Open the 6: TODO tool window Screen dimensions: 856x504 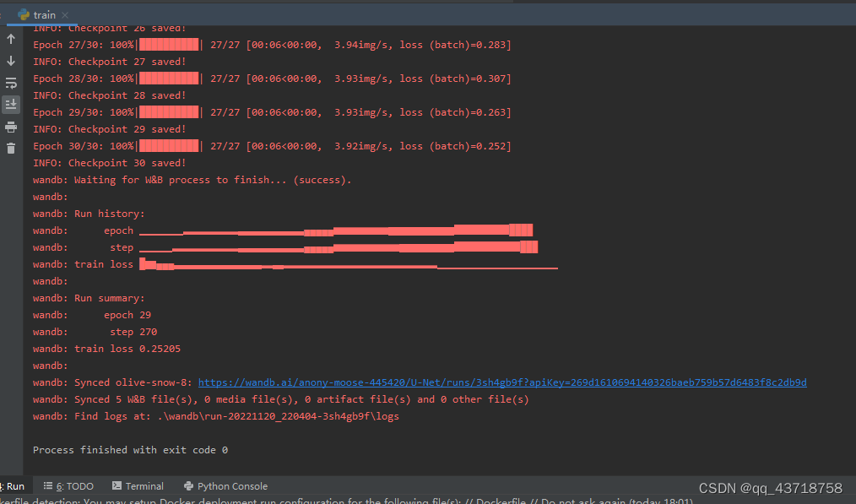coord(68,486)
